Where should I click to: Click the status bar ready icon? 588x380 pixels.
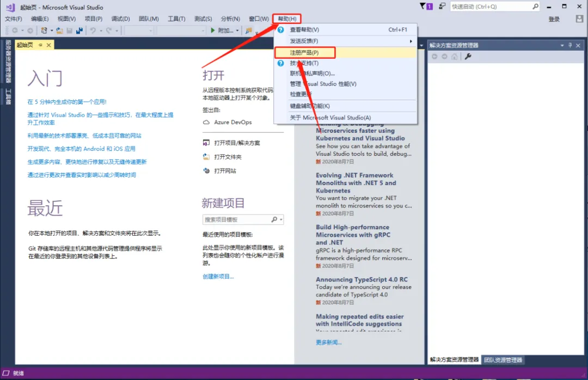click(5, 373)
